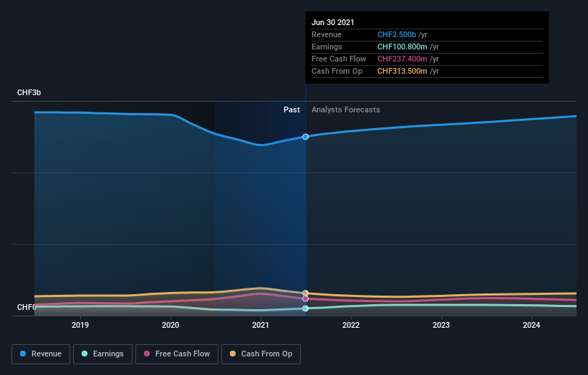Click the Analysts Forecasts label

click(346, 109)
